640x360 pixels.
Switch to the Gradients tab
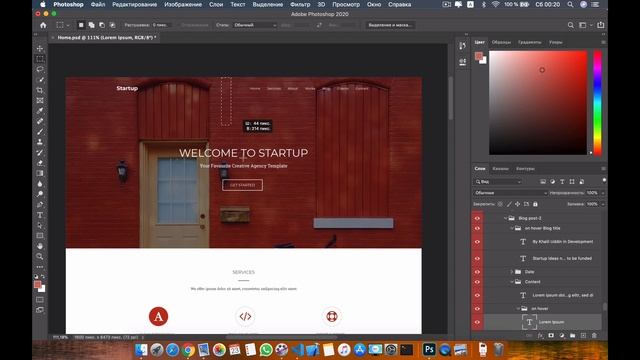529,42
